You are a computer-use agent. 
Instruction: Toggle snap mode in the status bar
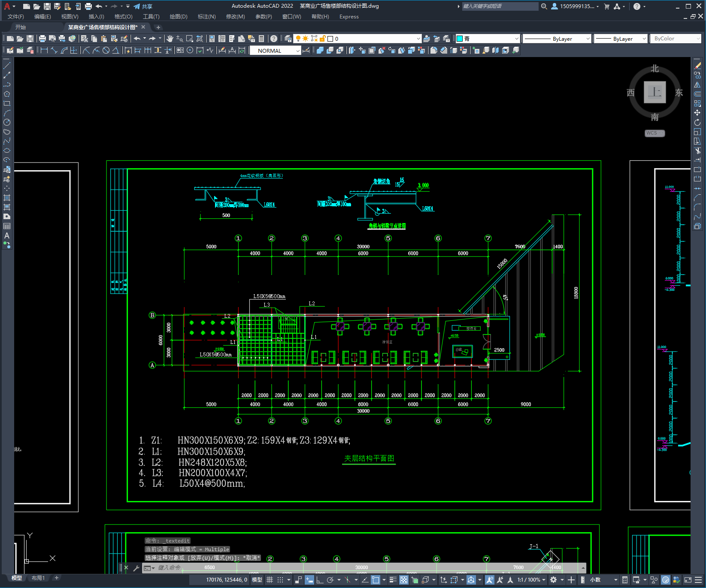pyautogui.click(x=280, y=580)
